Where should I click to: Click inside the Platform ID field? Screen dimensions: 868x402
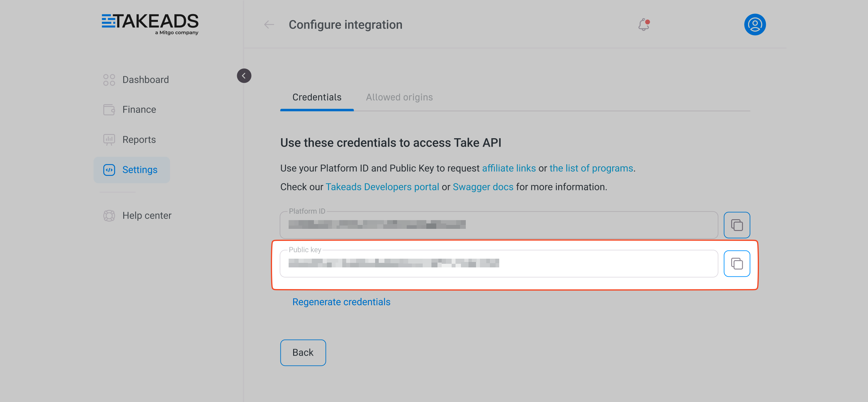click(499, 225)
